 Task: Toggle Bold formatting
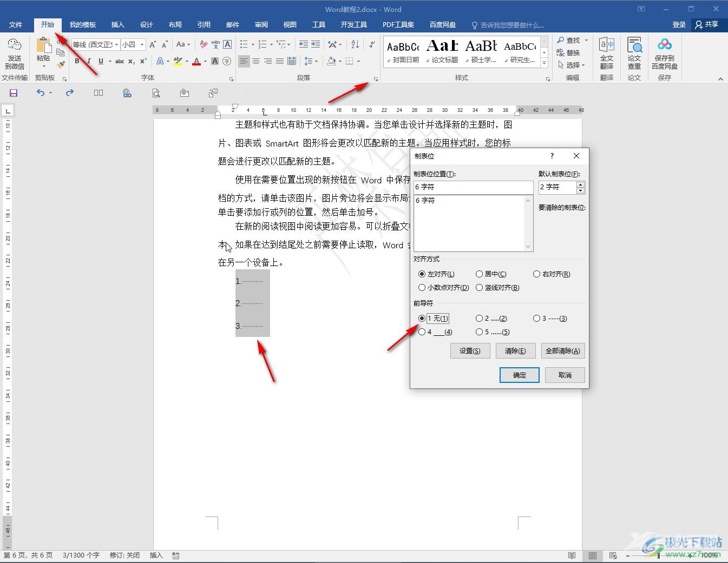click(77, 61)
